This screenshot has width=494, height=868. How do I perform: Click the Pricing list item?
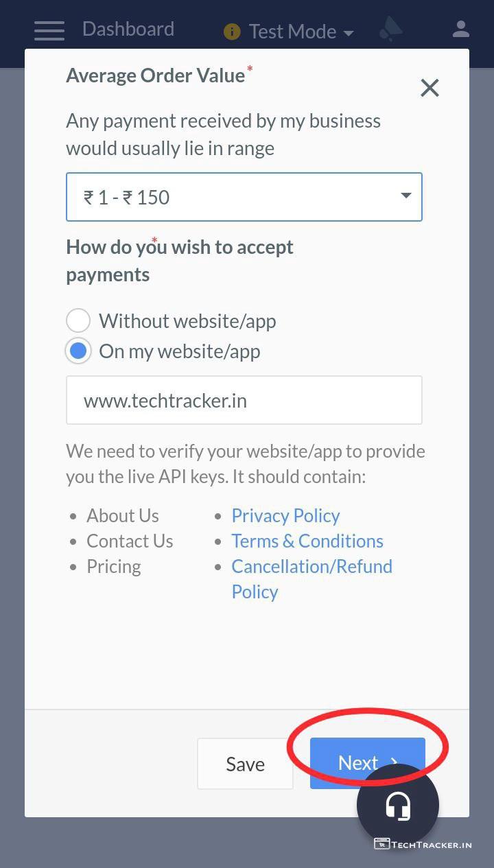click(113, 567)
